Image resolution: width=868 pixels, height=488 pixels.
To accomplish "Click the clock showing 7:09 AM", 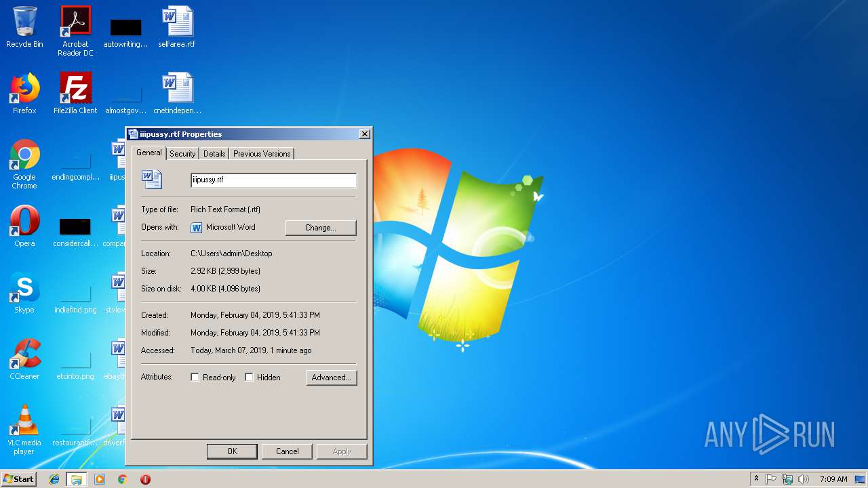I will coord(833,479).
